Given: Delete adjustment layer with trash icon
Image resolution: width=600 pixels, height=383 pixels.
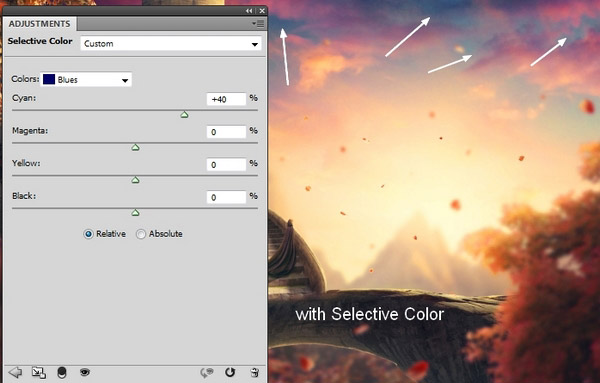Looking at the screenshot, I should point(254,372).
